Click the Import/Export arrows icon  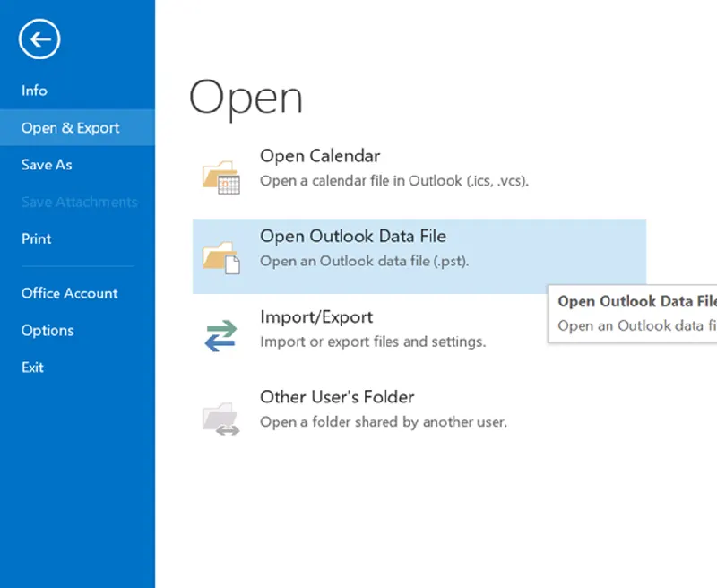[x=220, y=336]
